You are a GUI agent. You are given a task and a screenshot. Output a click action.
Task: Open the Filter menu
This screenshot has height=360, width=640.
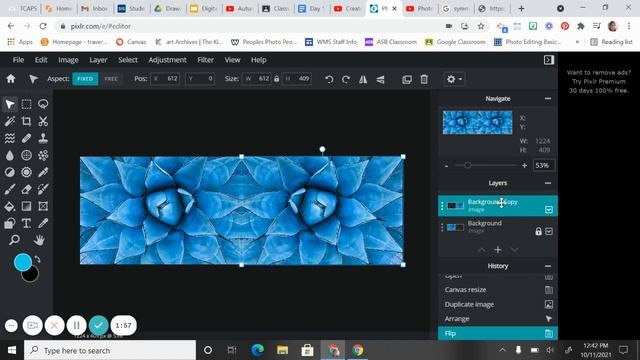(205, 60)
